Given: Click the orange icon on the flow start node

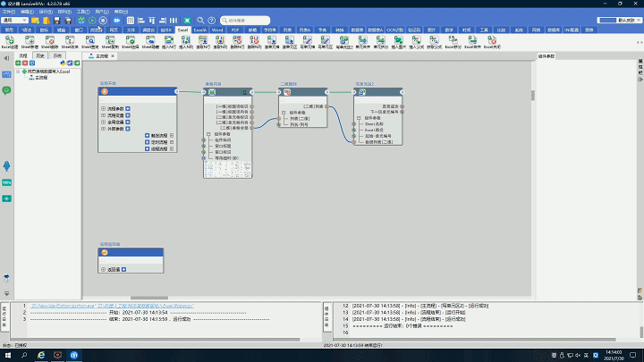Looking at the screenshot, I should pyautogui.click(x=105, y=91).
